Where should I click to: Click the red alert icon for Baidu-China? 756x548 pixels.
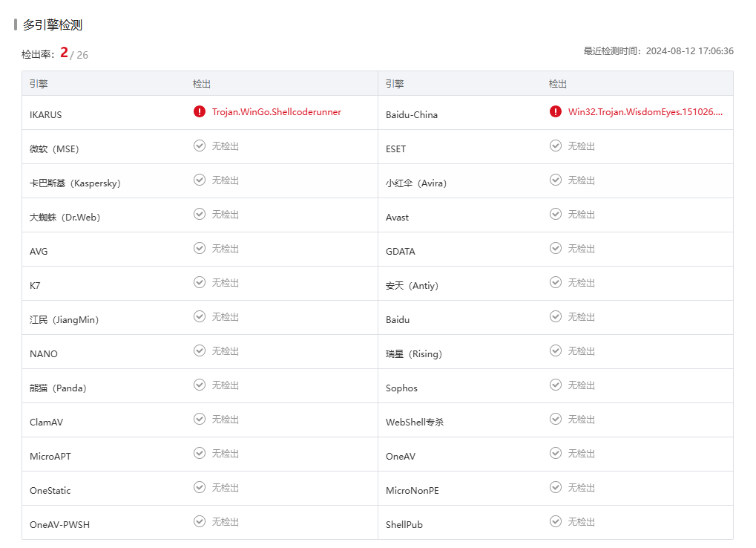(556, 111)
